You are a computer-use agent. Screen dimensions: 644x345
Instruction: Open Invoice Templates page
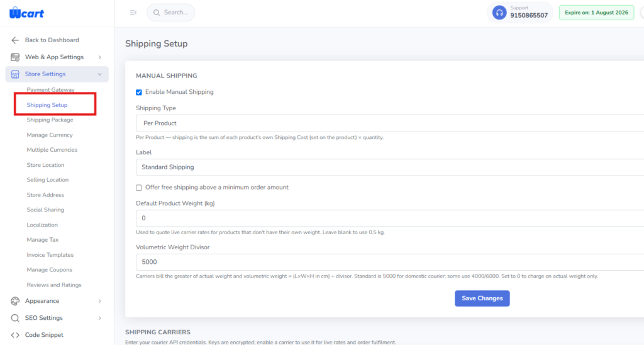(x=50, y=255)
